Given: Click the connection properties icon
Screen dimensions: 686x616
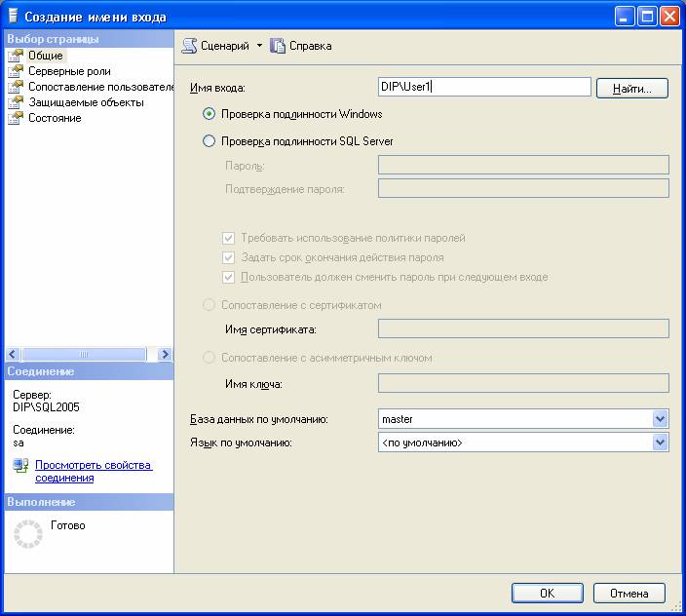Looking at the screenshot, I should 20,467.
